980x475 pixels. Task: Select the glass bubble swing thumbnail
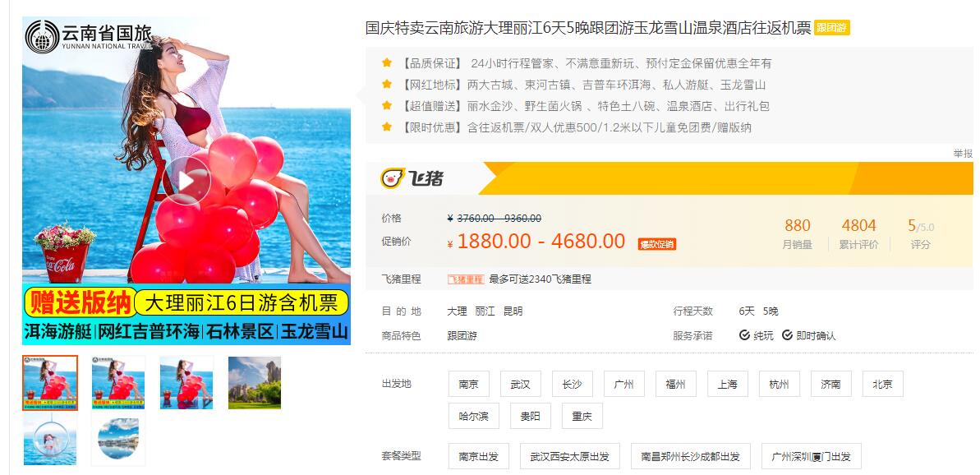(x=50, y=440)
